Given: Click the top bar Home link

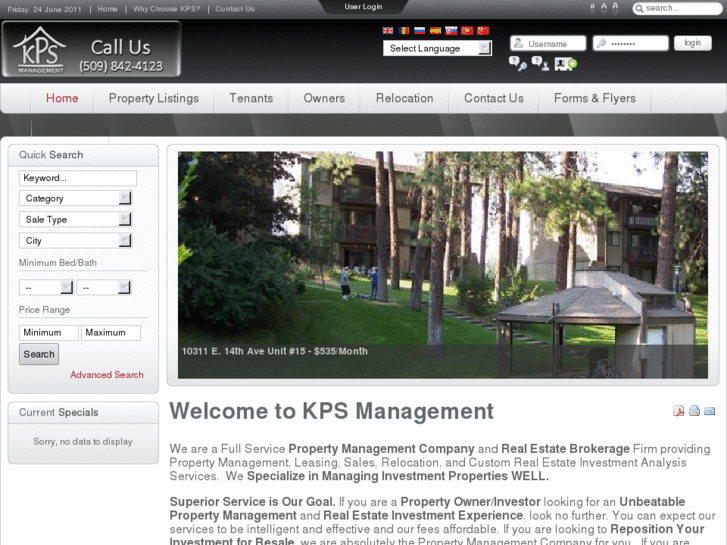Looking at the screenshot, I should click(x=107, y=9).
